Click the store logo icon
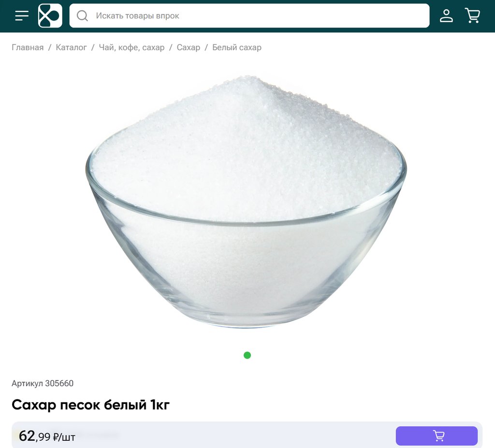495x448 pixels. (x=50, y=15)
